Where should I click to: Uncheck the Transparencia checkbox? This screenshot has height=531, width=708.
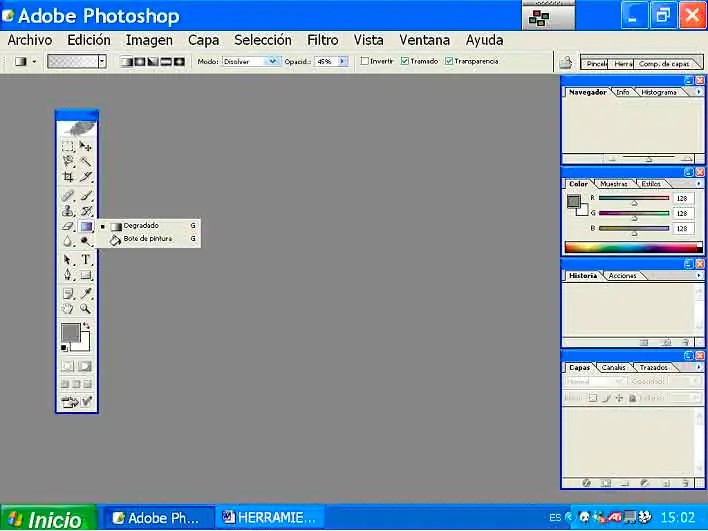(449, 61)
